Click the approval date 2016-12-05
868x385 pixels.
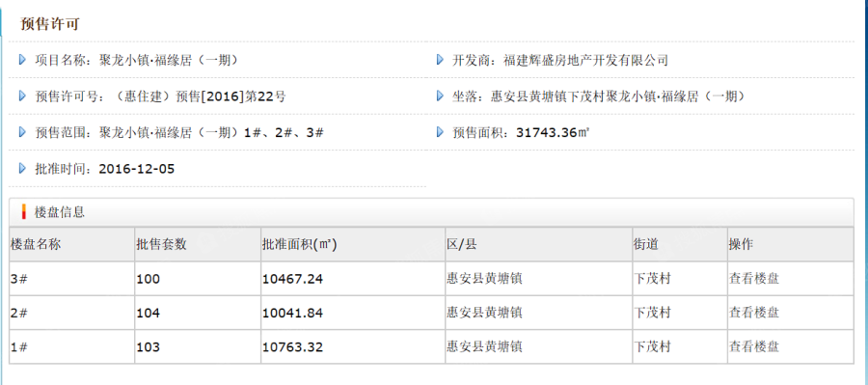pos(137,169)
